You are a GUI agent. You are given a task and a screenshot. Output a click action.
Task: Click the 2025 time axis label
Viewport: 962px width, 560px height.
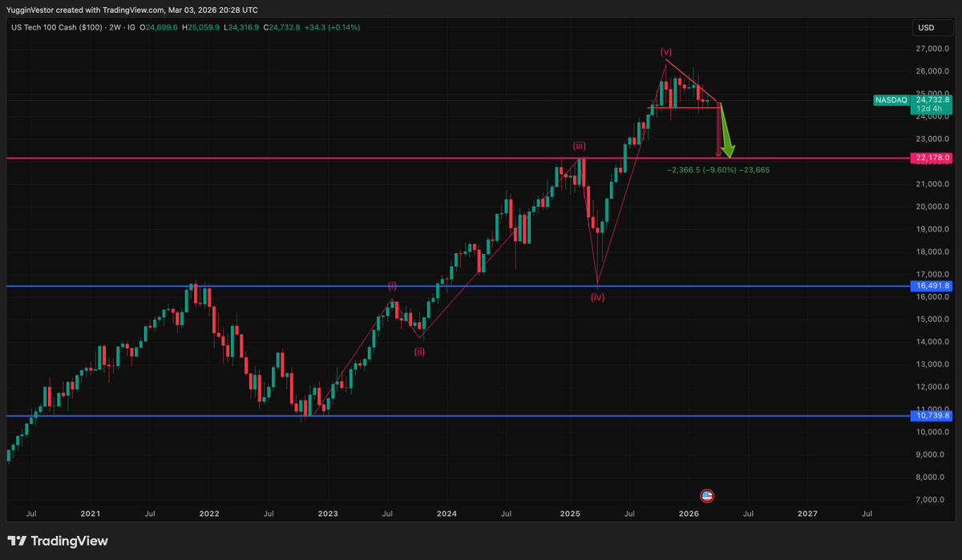point(569,513)
